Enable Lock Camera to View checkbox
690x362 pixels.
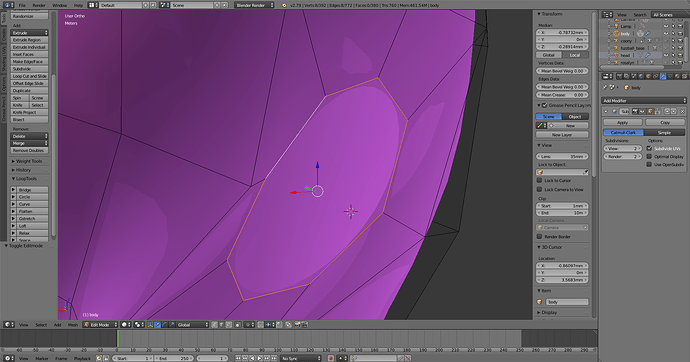(540, 189)
